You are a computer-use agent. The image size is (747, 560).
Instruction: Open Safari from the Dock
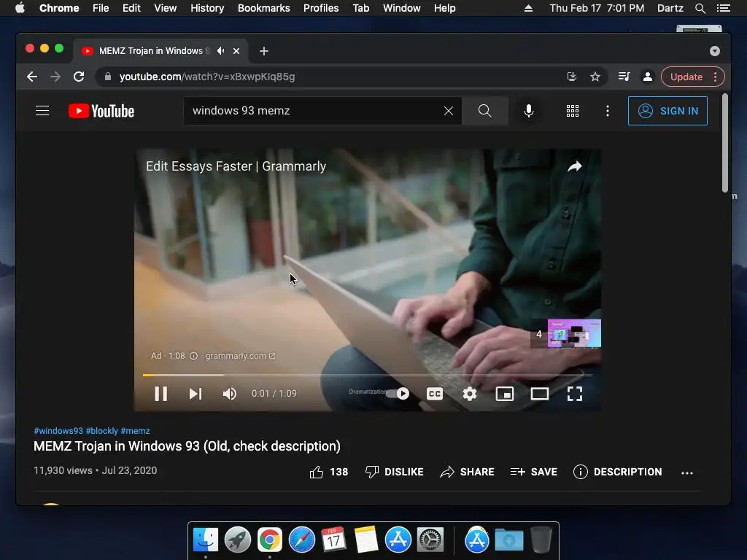(302, 540)
